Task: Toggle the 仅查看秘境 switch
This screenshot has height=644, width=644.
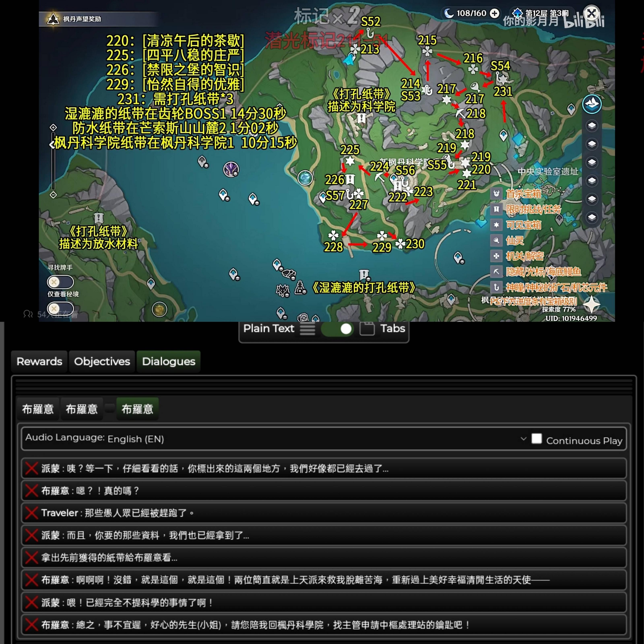Action: tap(60, 309)
